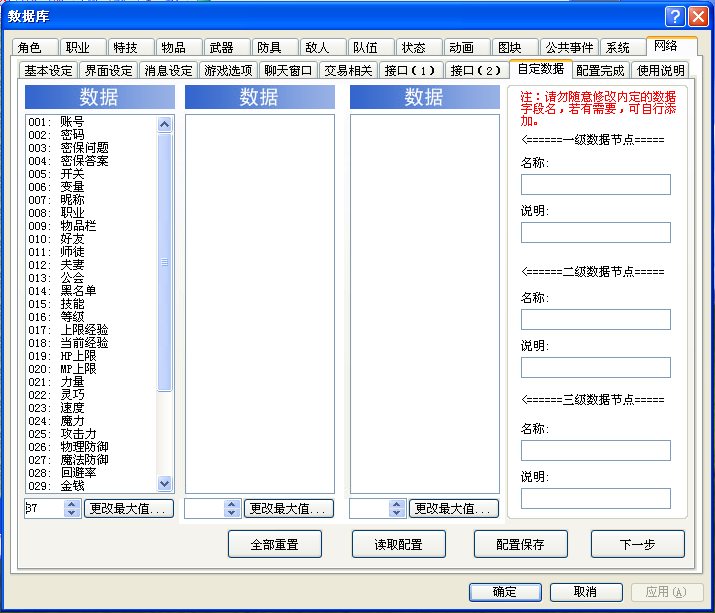Click the help question mark icon

tap(675, 17)
